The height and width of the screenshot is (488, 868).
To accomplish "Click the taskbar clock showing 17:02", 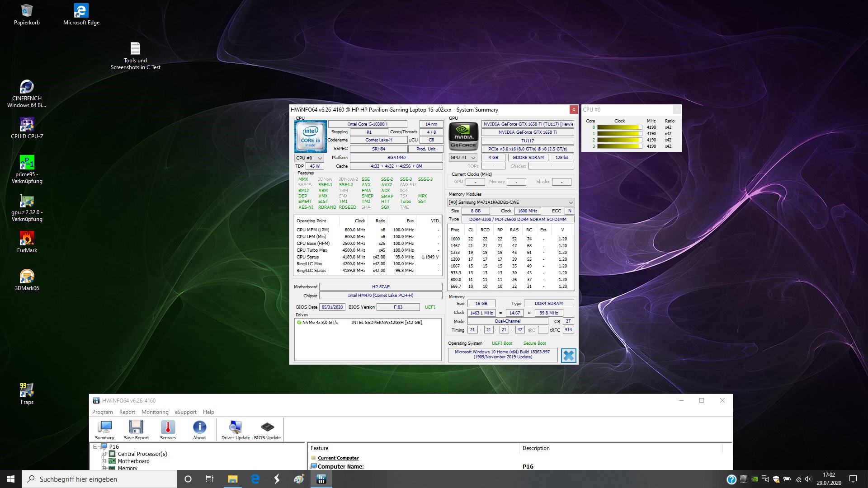I will click(x=829, y=479).
